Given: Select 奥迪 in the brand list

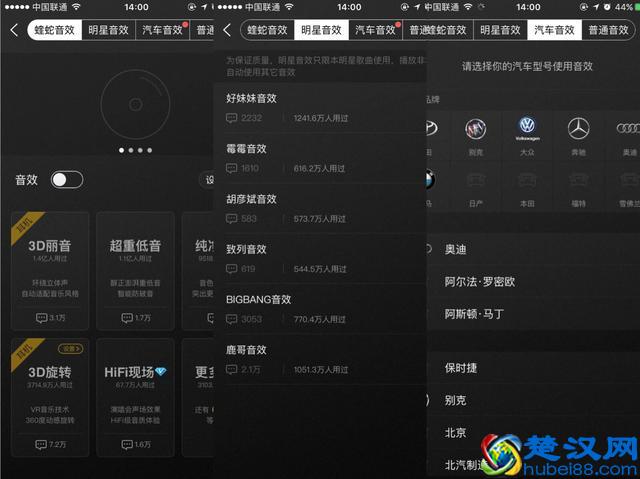Looking at the screenshot, I should pos(533,249).
